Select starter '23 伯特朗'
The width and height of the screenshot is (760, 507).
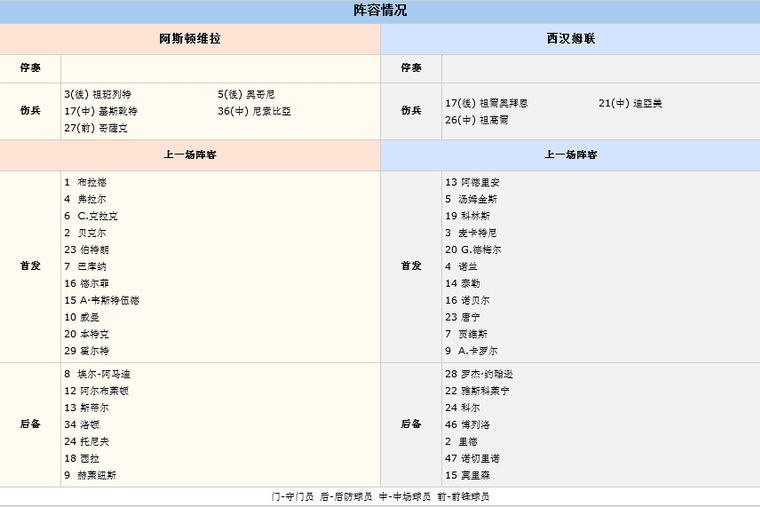coord(87,250)
